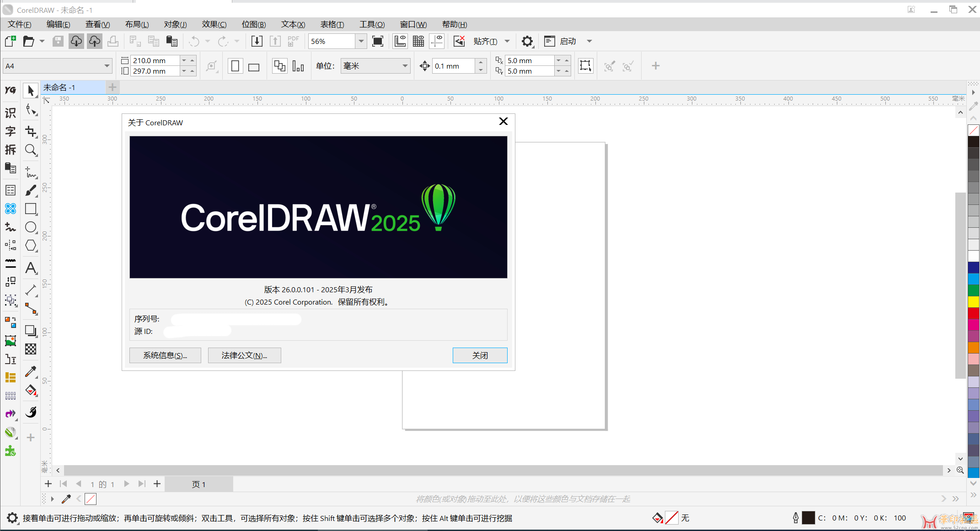Click the vertical canvas scrollbar thumb

[x=960, y=286]
